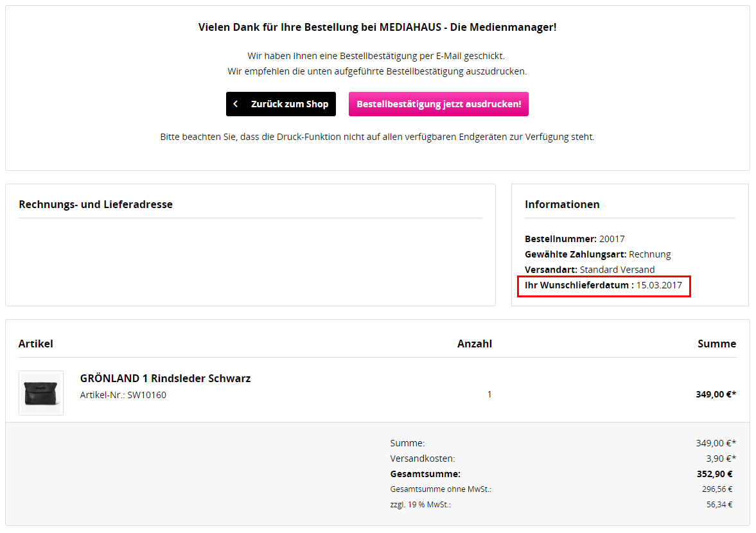This screenshot has width=756, height=533.
Task: Click the back arrow icon on Zurück zum Shop
Action: click(236, 103)
